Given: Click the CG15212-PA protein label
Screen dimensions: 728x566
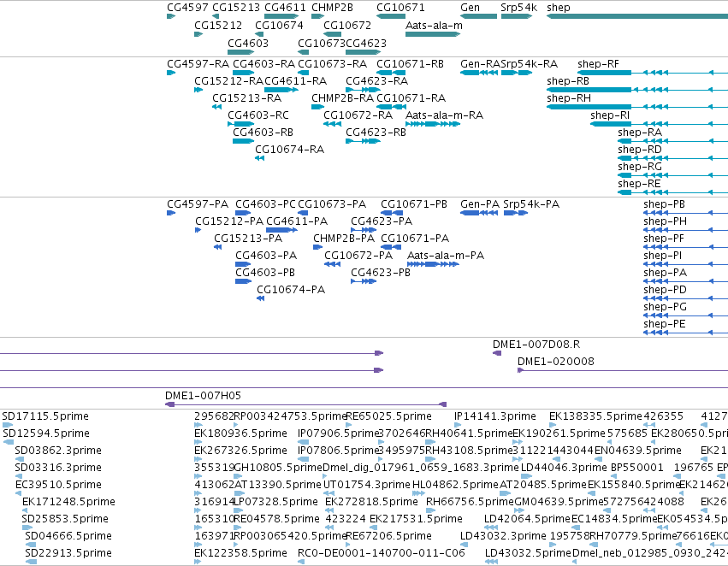Looking at the screenshot, I should [229, 221].
